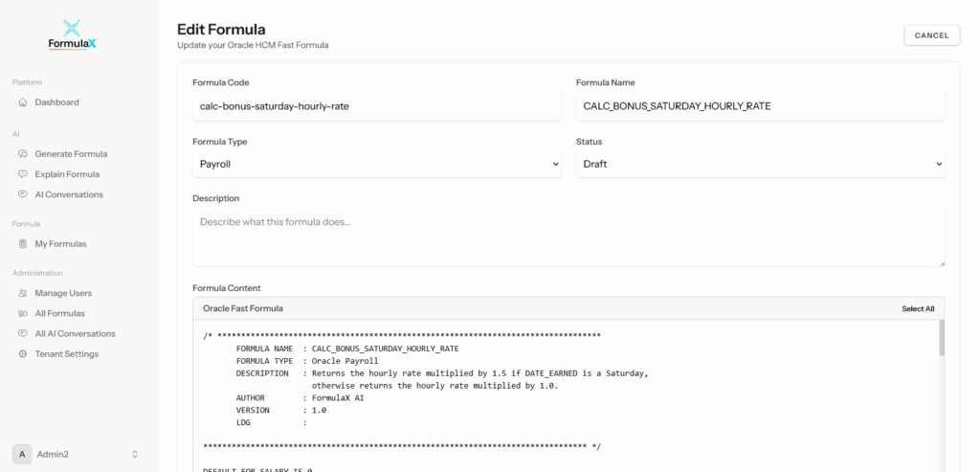Click the Generate Formula chat icon

(23, 154)
